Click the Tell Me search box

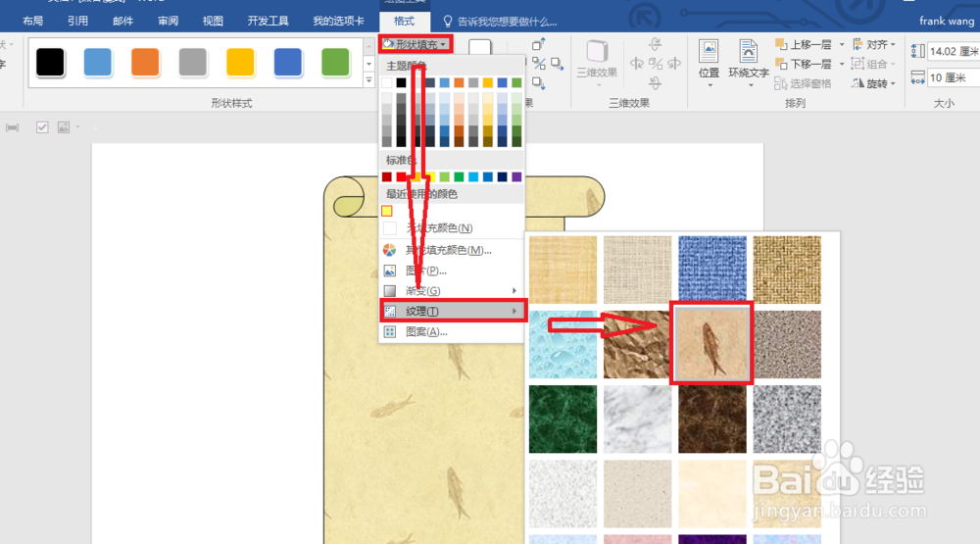click(x=500, y=22)
